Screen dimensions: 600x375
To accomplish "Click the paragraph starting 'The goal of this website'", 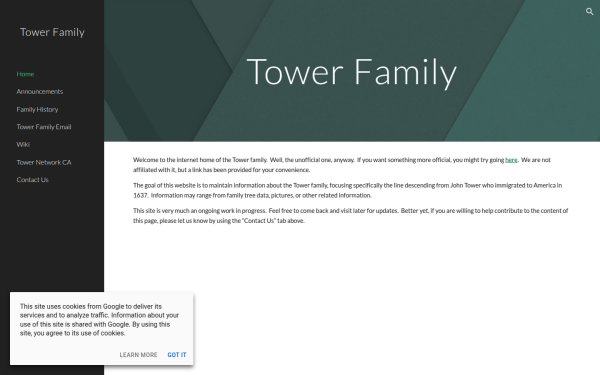I will coord(347,190).
